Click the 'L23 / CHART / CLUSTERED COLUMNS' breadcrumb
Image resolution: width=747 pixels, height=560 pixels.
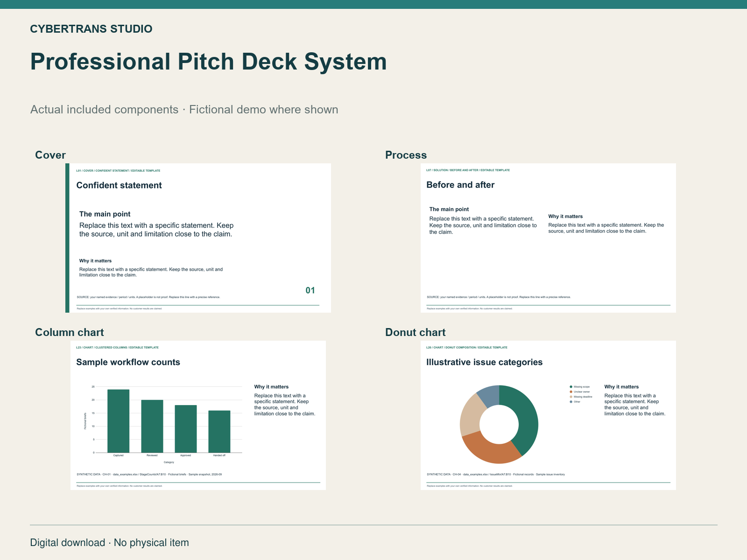117,348
